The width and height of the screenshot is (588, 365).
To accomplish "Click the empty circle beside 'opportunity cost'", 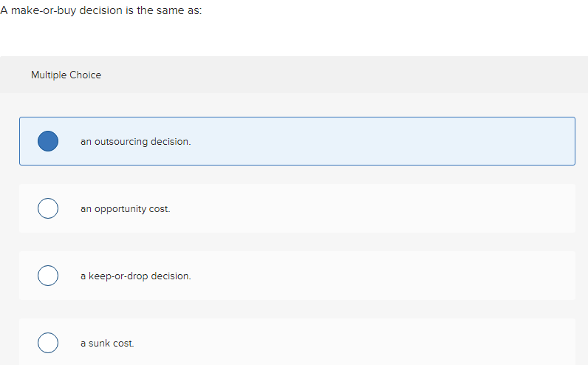I will (x=48, y=208).
